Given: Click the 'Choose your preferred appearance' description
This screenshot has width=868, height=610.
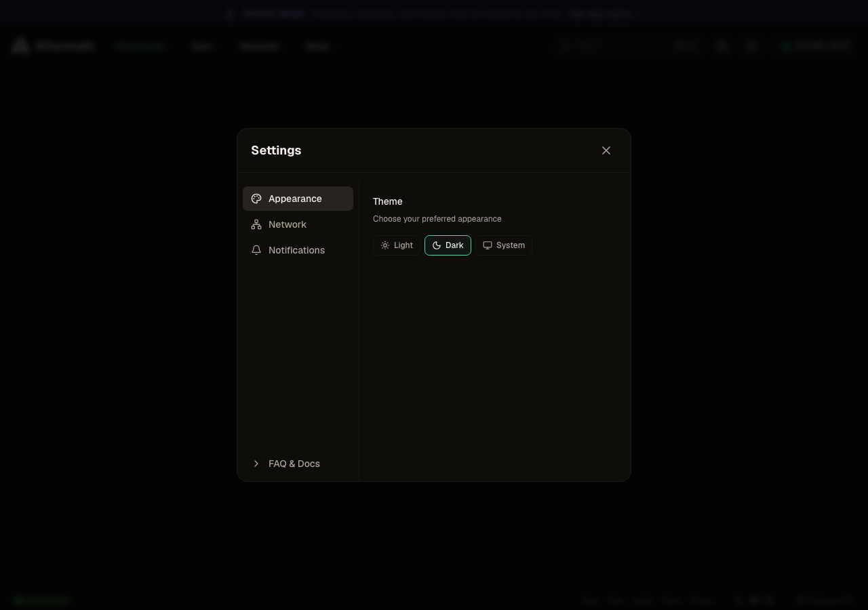Looking at the screenshot, I should (437, 219).
